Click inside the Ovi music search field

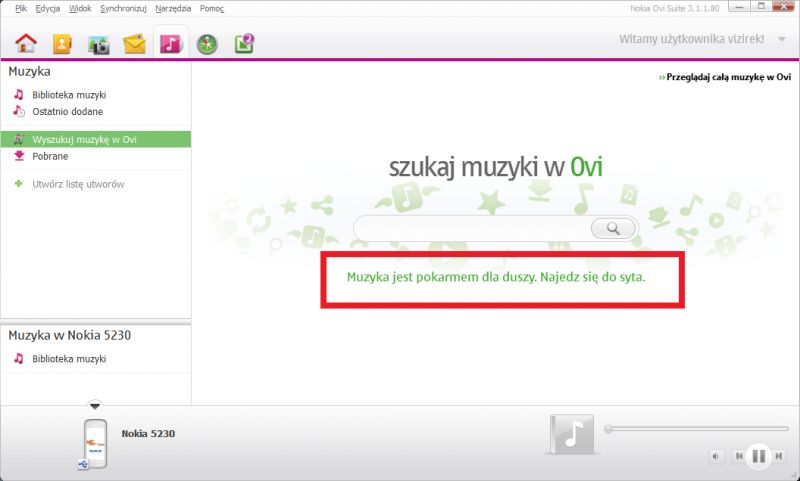472,228
